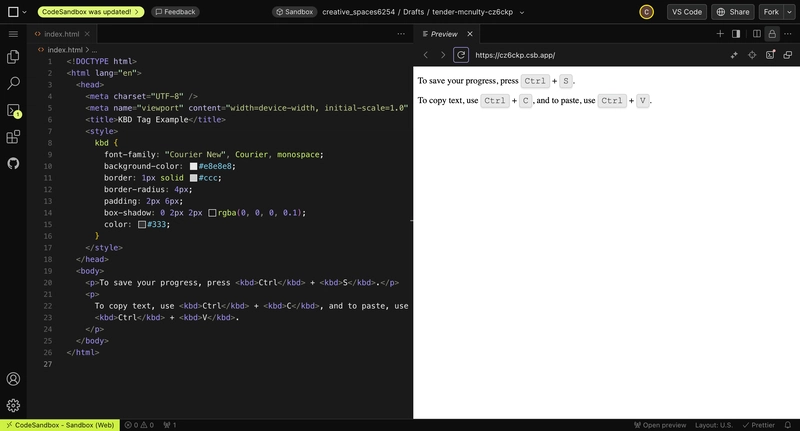Open the CodeSandbox main menu square icon

(13, 12)
